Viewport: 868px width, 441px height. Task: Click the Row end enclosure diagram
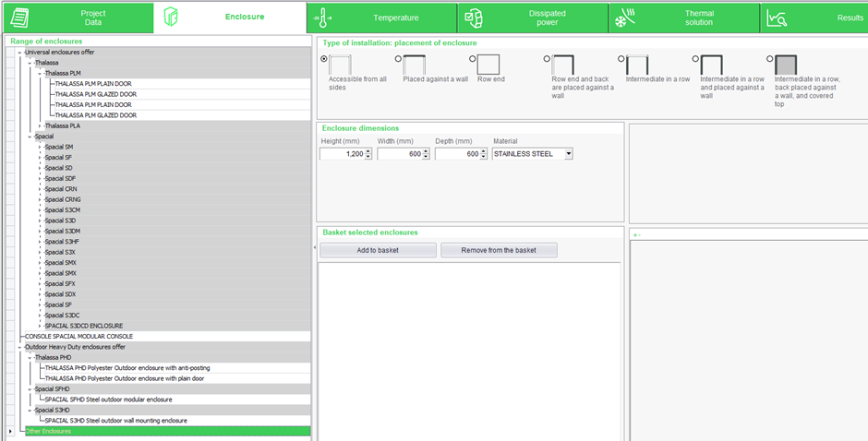(x=488, y=65)
